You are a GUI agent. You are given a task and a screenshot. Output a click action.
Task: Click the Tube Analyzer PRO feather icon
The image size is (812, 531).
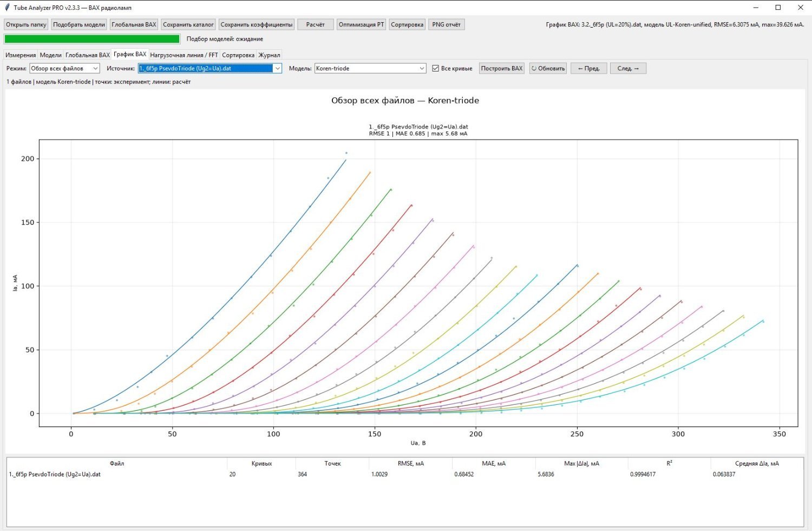coord(7,8)
